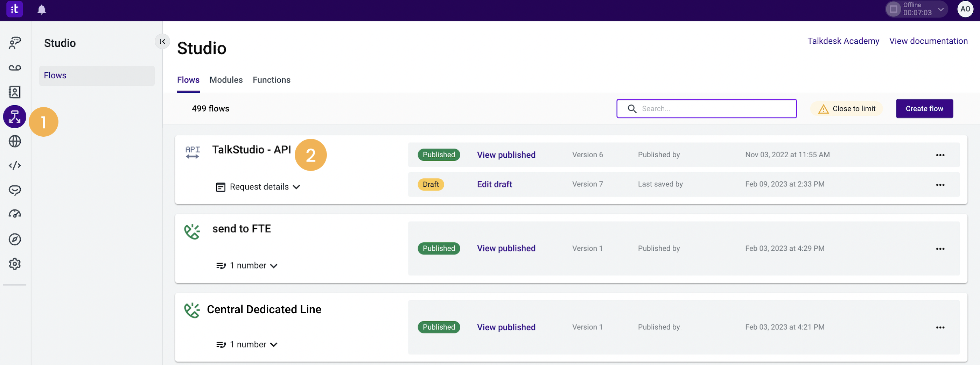Click the 499 flows count text
980x365 pixels.
pyautogui.click(x=210, y=109)
